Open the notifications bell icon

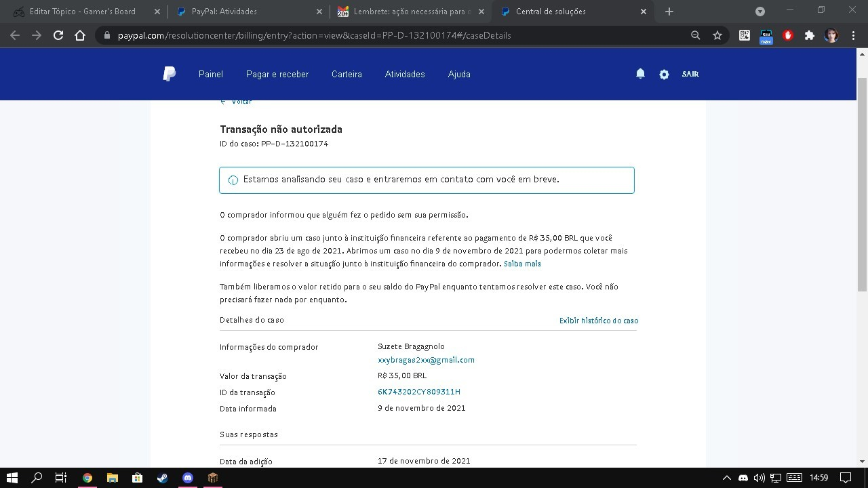click(x=640, y=74)
